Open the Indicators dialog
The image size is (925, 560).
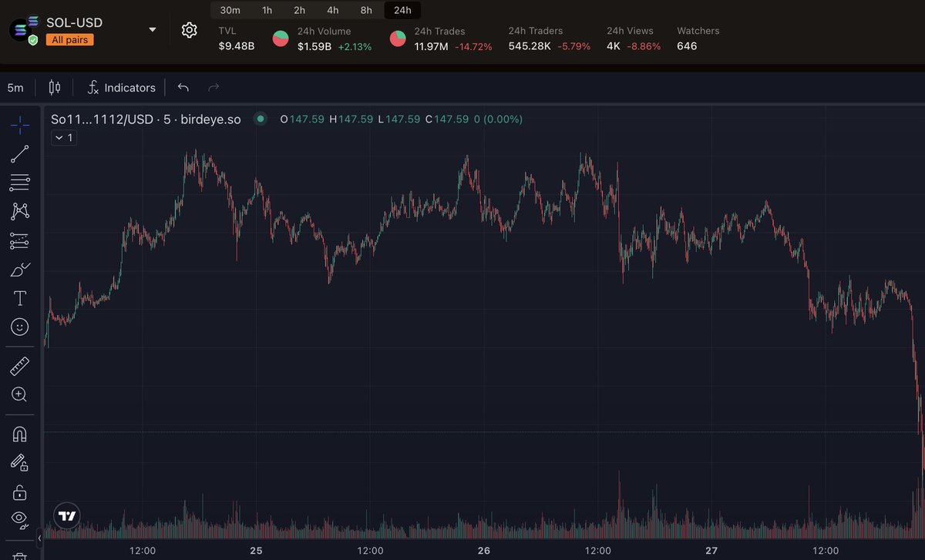(x=121, y=88)
